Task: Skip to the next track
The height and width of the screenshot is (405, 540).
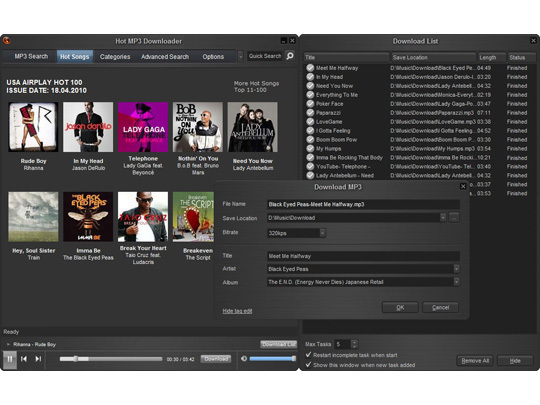Action: [x=38, y=359]
